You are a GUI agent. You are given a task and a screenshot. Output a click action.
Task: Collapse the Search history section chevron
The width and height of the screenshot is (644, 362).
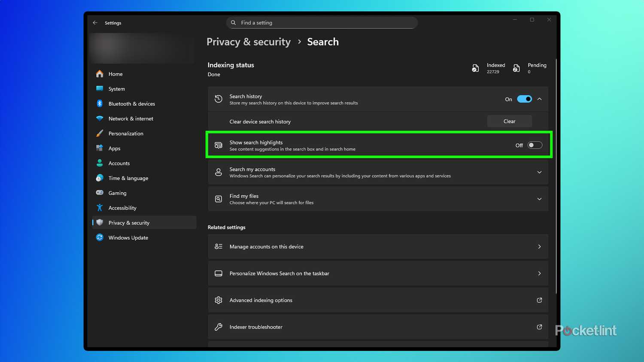[540, 99]
